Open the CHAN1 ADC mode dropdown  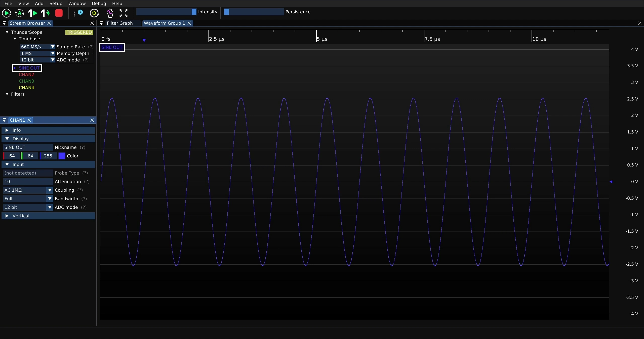(28, 207)
